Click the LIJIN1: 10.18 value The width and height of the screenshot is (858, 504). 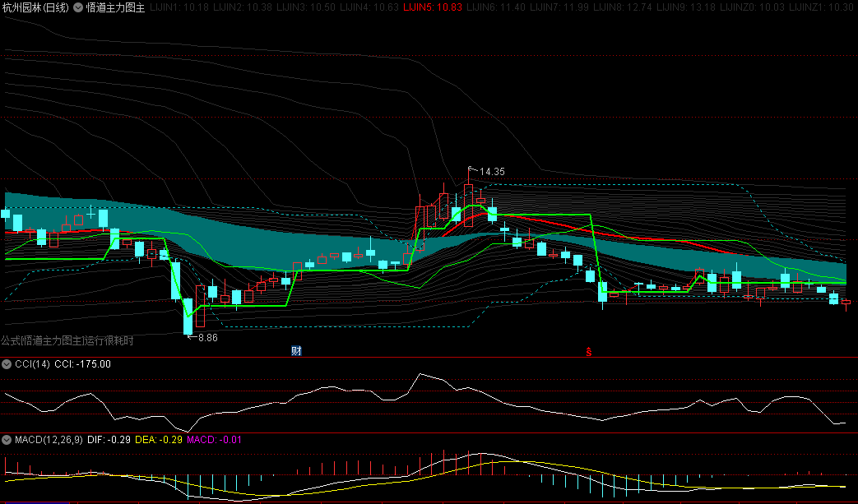[x=179, y=7]
